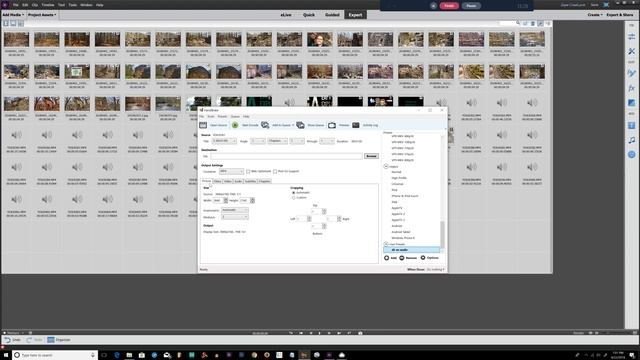
Task: Click the Browse destination button
Action: click(371, 156)
